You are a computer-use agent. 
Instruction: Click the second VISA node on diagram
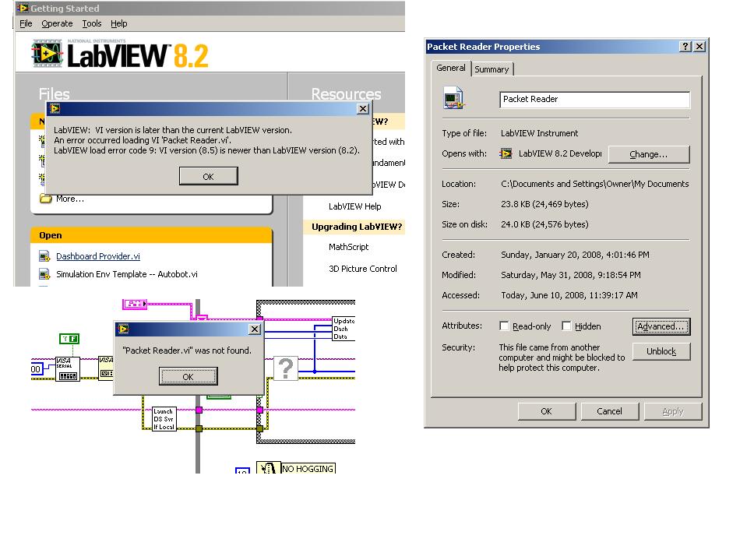106,368
